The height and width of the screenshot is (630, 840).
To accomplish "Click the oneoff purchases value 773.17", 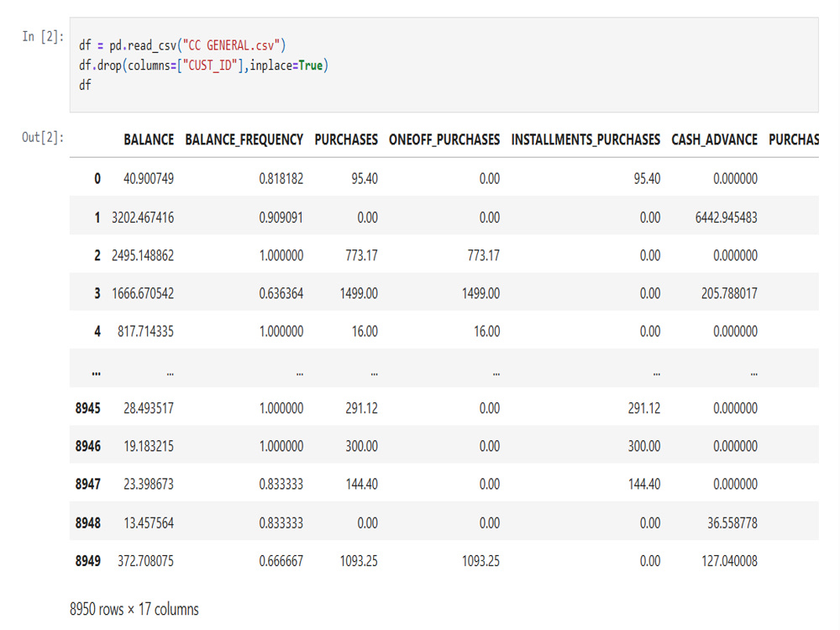I will click(484, 255).
